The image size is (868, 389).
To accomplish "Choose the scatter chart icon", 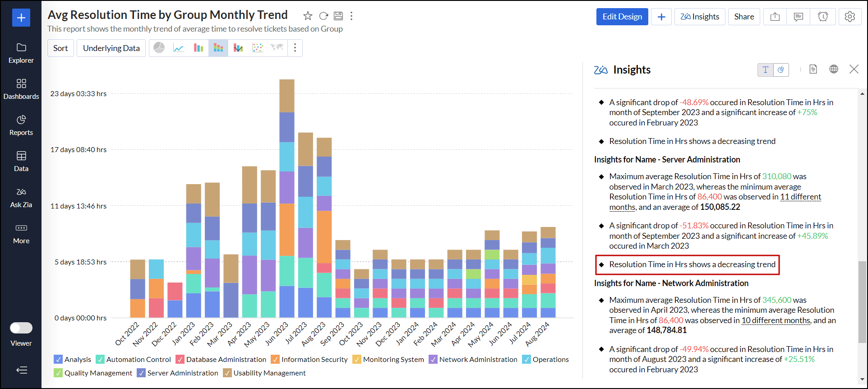I will pyautogui.click(x=258, y=48).
